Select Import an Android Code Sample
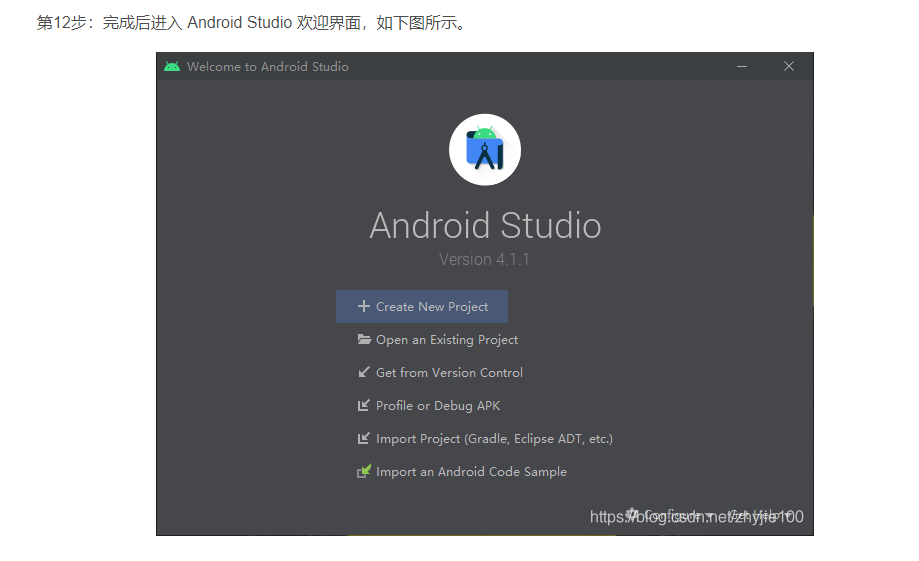Viewport: 919px width, 561px height. pos(462,471)
